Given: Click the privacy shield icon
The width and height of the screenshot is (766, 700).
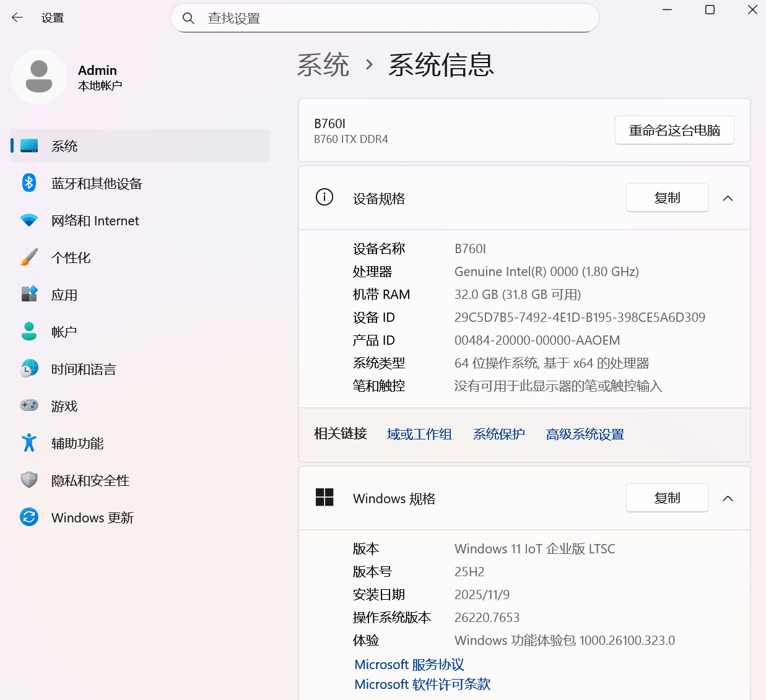Looking at the screenshot, I should (x=29, y=480).
